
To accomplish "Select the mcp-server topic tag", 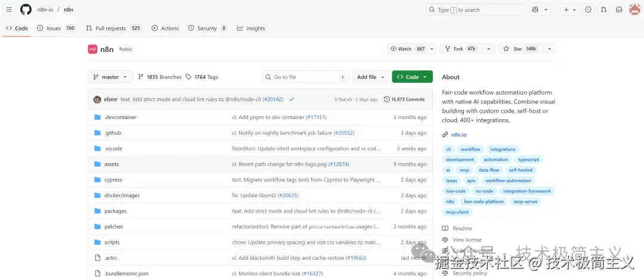I will point(526,201).
